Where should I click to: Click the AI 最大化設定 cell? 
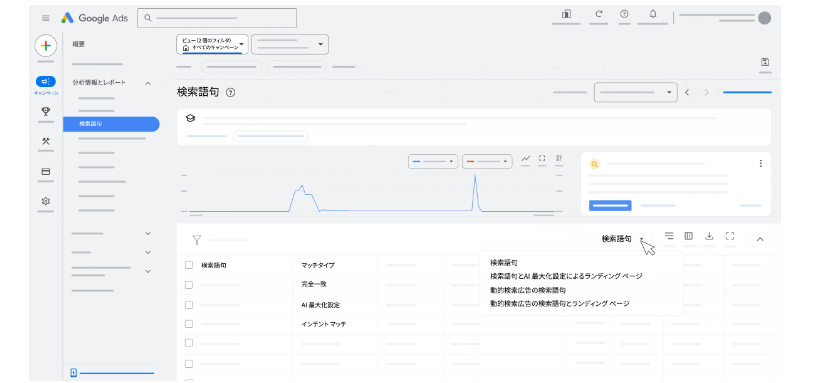320,305
